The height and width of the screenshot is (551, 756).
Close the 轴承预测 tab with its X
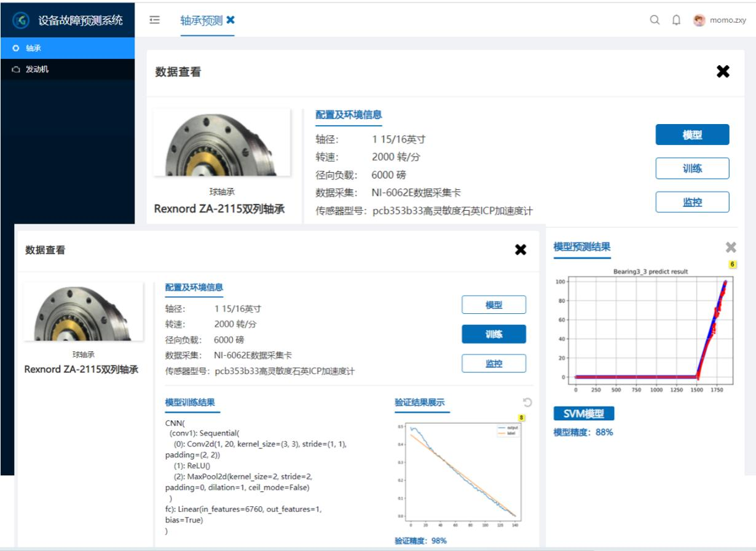coord(230,20)
